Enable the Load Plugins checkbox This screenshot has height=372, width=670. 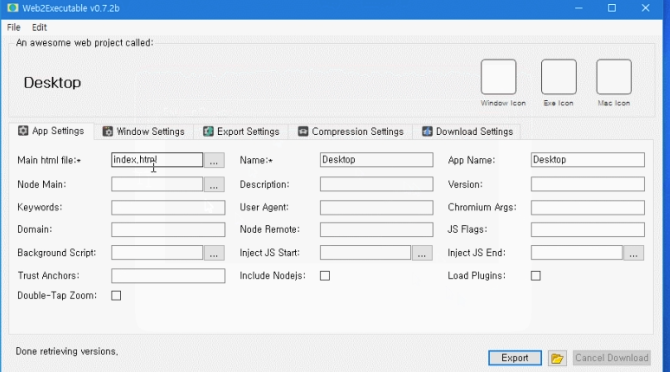[535, 275]
